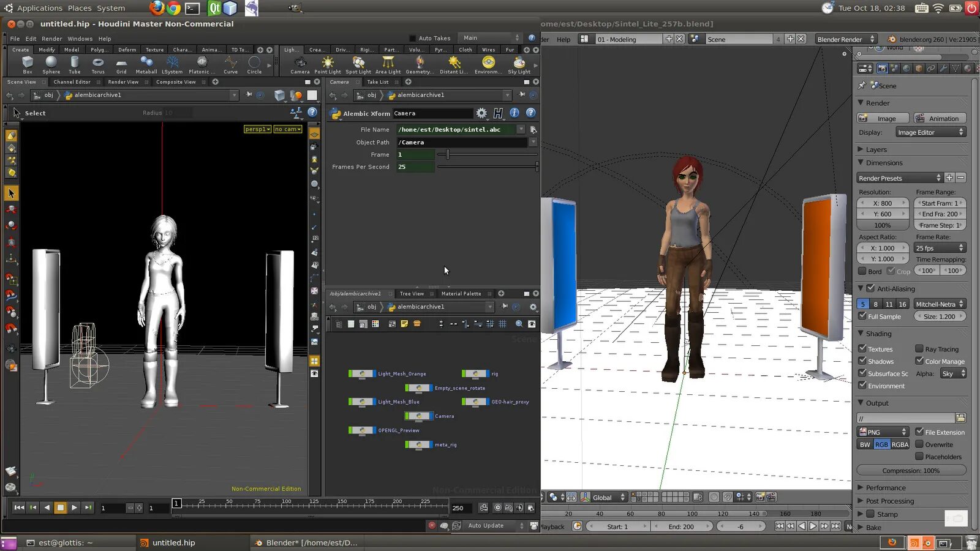Open the file chooser beside File Name

(x=533, y=130)
